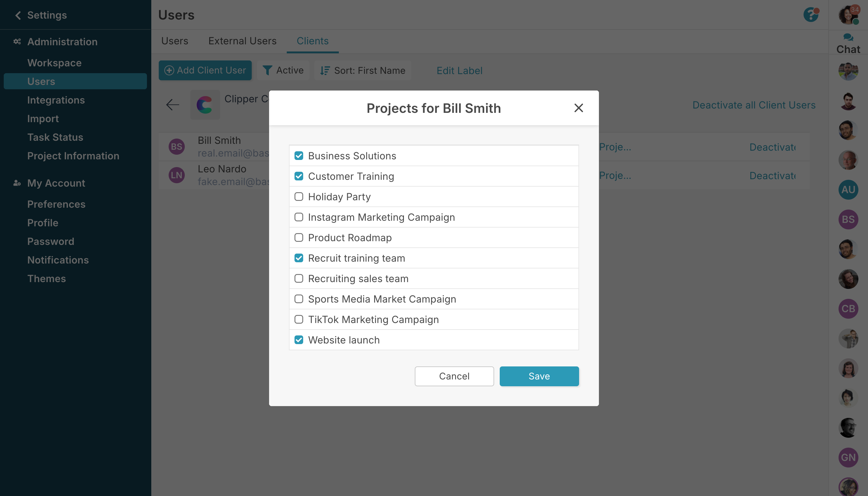
Task: Switch to the External Users tab
Action: tap(242, 41)
